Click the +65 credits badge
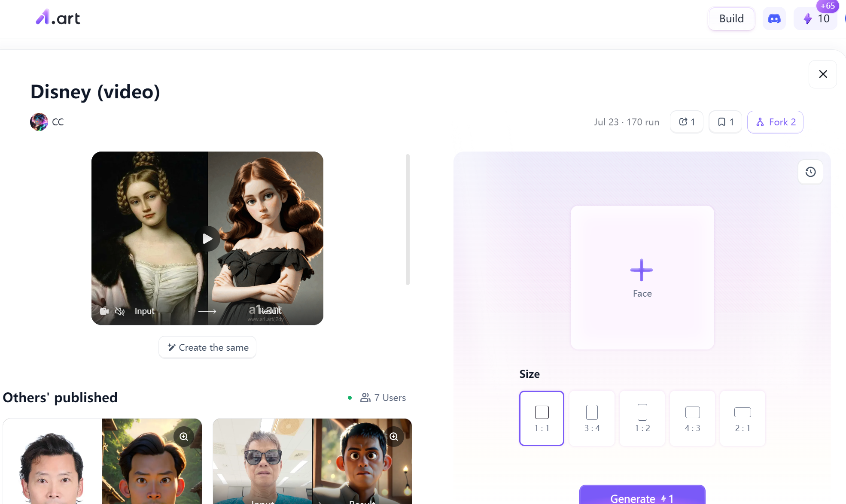This screenshot has height=504, width=846. (828, 6)
